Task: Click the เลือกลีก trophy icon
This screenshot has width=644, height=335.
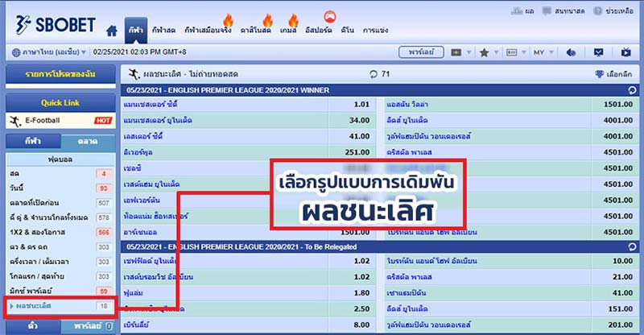Action: click(600, 74)
